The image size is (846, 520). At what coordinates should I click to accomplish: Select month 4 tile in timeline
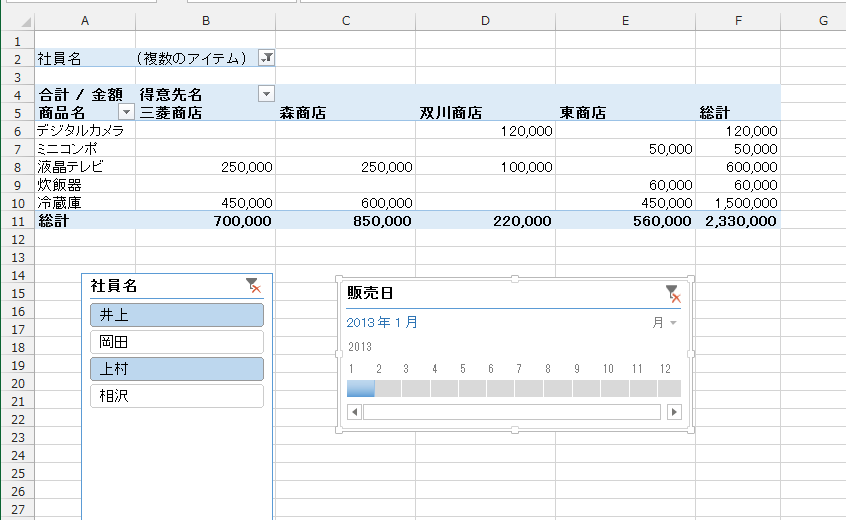tap(445, 388)
